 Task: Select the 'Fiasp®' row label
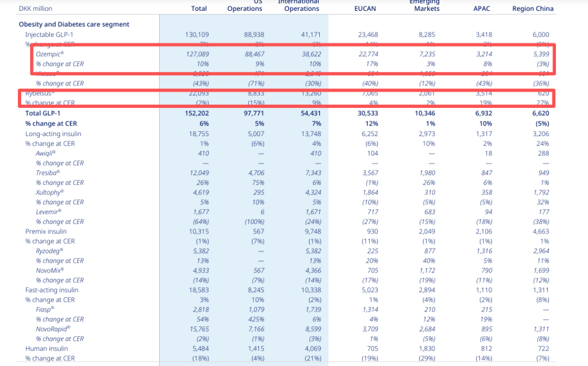click(45, 309)
